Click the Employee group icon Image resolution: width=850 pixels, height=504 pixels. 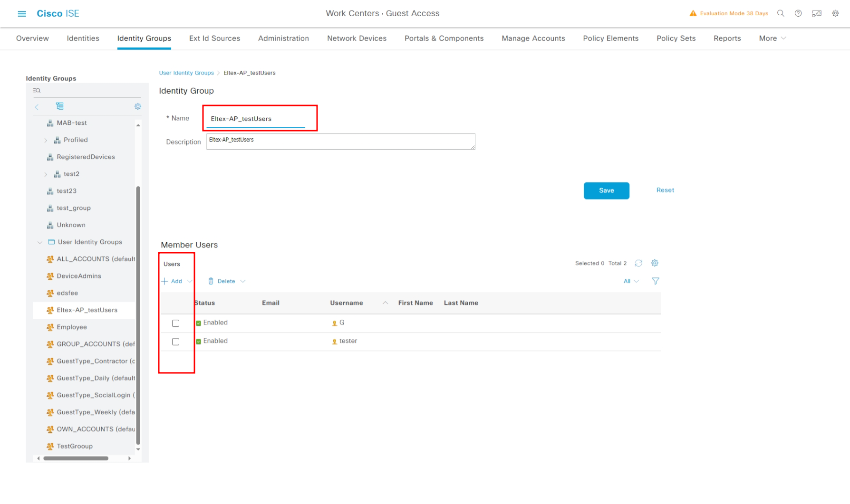(50, 327)
